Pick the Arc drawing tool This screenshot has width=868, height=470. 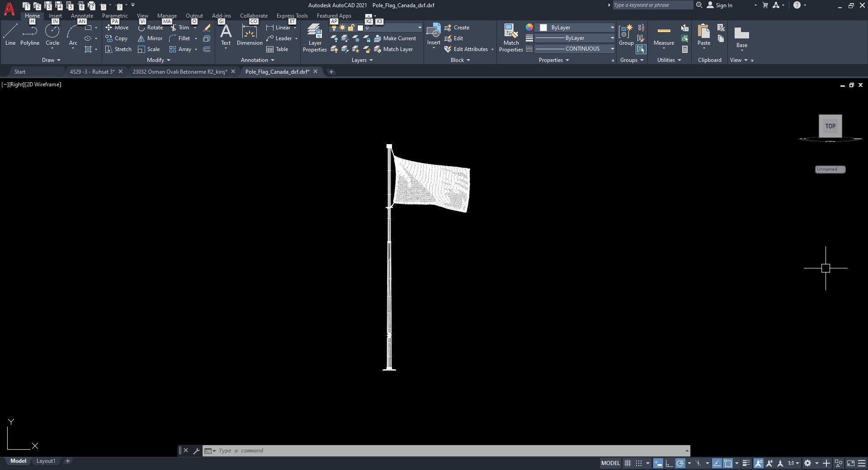pyautogui.click(x=73, y=35)
